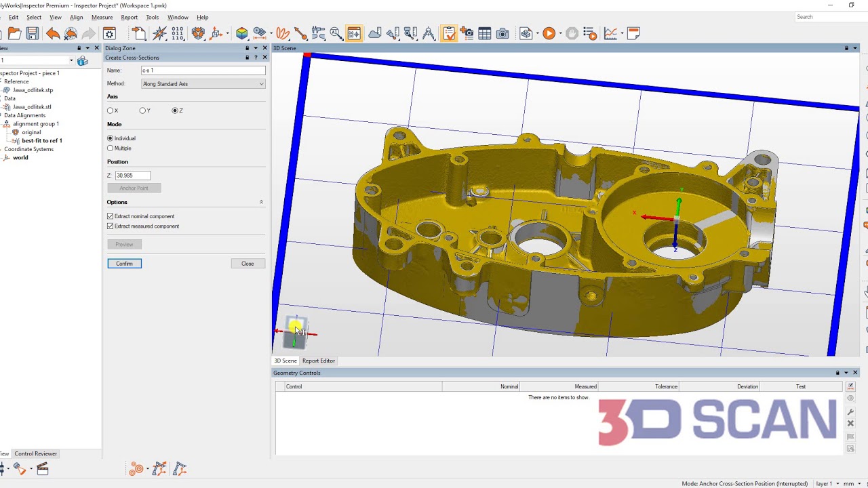Open the caliper measurement tool
The height and width of the screenshot is (488, 868).
click(x=319, y=33)
